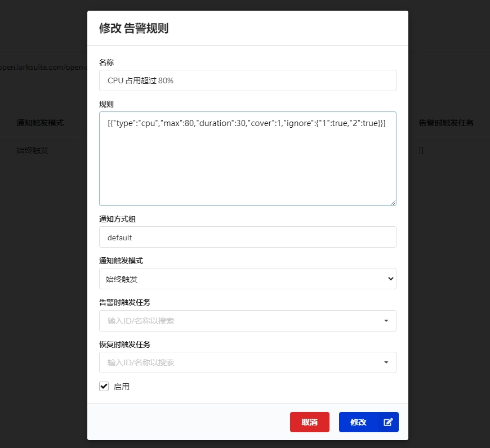Click the textarea resize handle
This screenshot has height=448, width=490.
(x=394, y=203)
